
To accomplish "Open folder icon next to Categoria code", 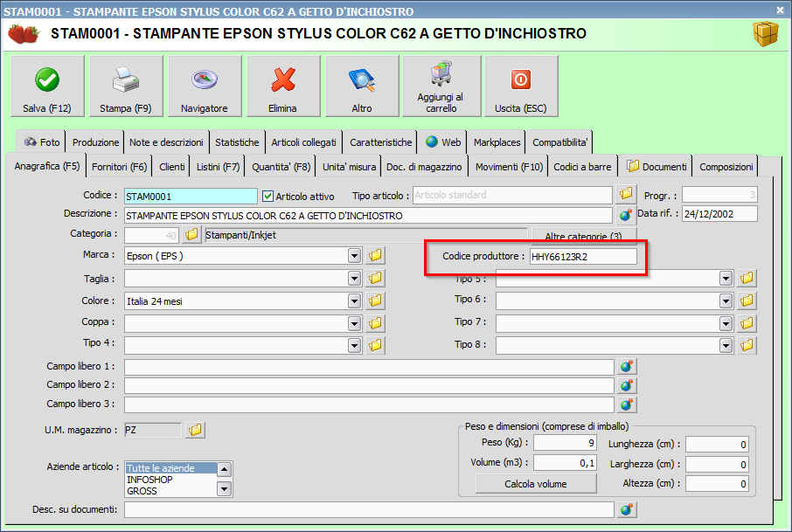I will [191, 235].
